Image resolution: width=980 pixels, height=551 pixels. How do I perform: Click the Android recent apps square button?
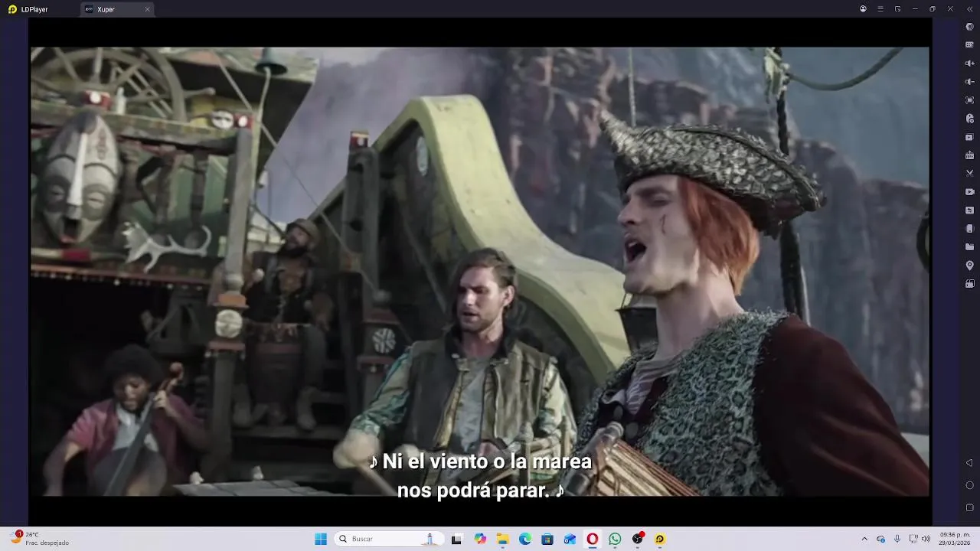(969, 507)
